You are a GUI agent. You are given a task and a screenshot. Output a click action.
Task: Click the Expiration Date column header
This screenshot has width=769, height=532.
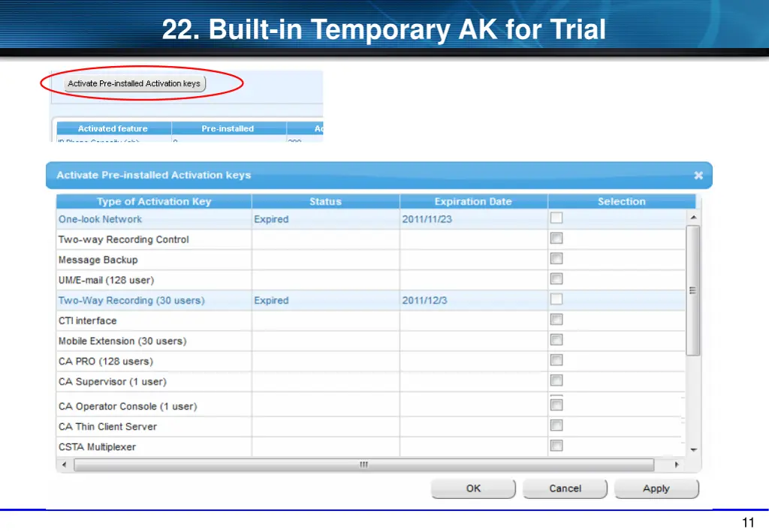point(473,201)
